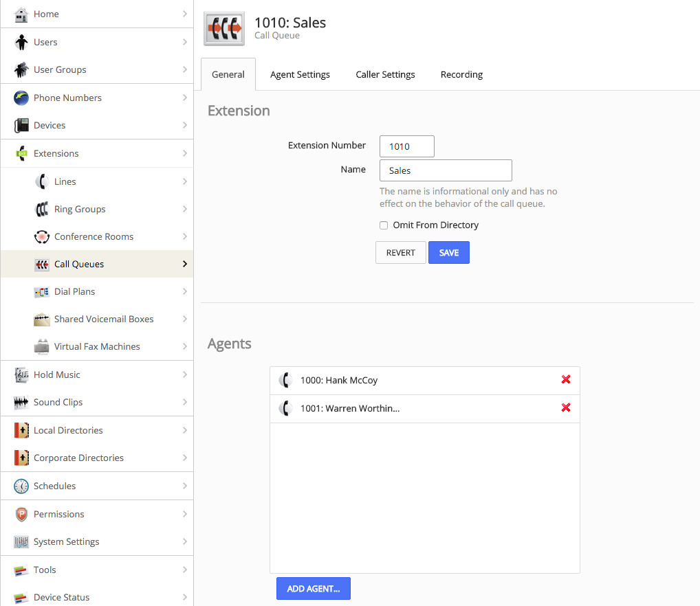Viewport: 700px width, 606px height.
Task: Expand the System Settings section
Action: tap(184, 541)
